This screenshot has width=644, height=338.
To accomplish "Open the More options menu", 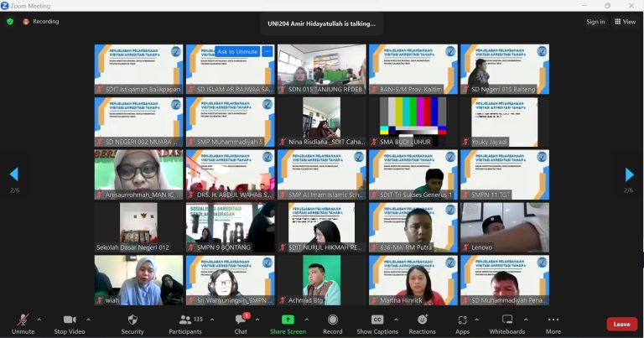I will tap(553, 324).
